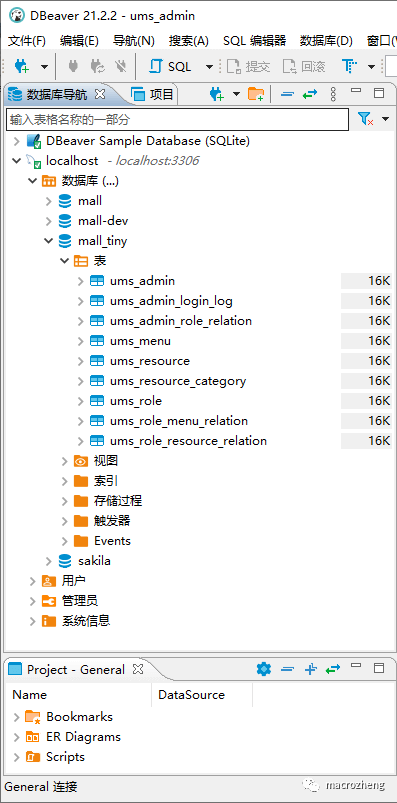Image resolution: width=397 pixels, height=803 pixels.
Task: Click the 提交 commit button
Action: click(x=248, y=67)
